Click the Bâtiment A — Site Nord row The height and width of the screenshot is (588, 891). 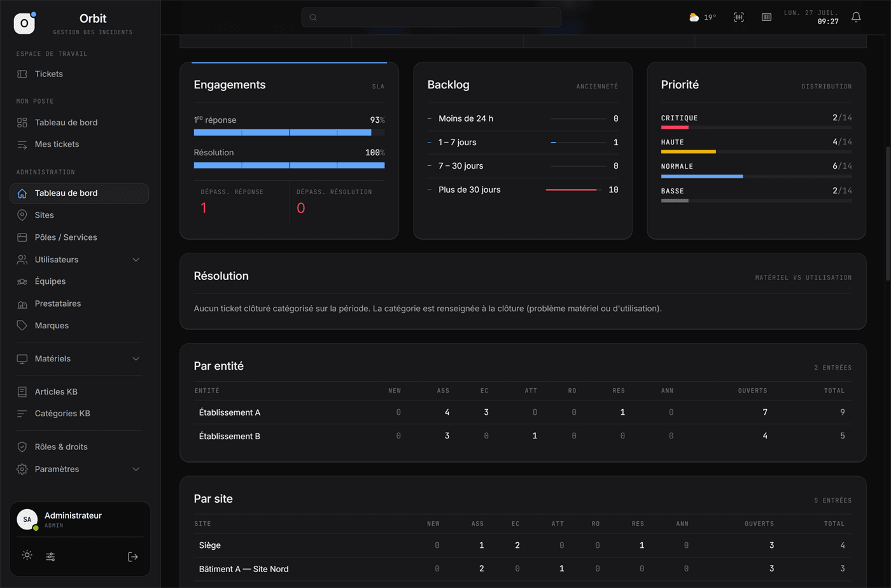click(523, 569)
